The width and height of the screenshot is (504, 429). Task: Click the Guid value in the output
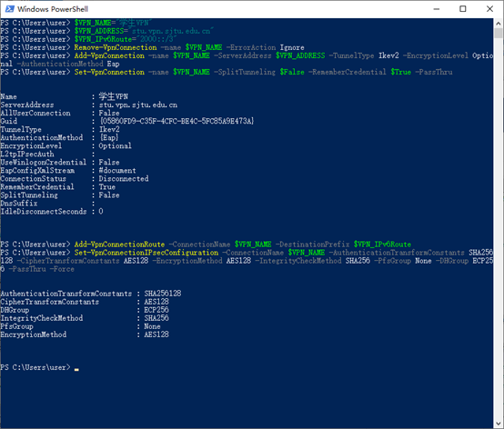[176, 121]
